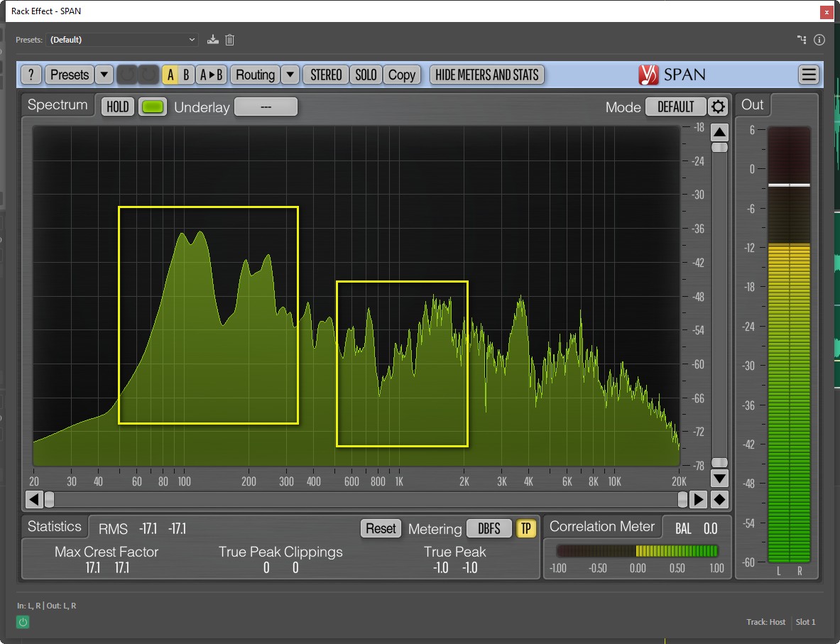Save the current rack preset
The image size is (840, 644).
(x=212, y=40)
